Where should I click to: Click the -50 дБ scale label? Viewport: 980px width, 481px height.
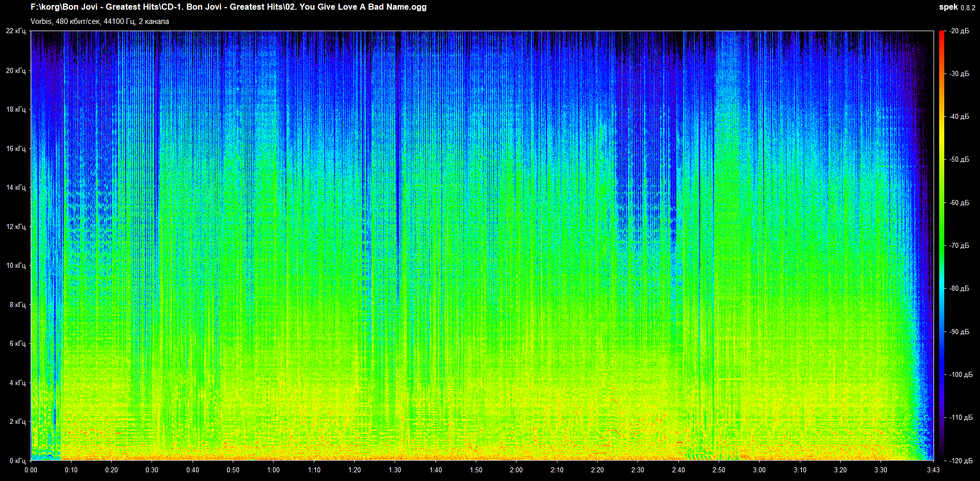(959, 160)
